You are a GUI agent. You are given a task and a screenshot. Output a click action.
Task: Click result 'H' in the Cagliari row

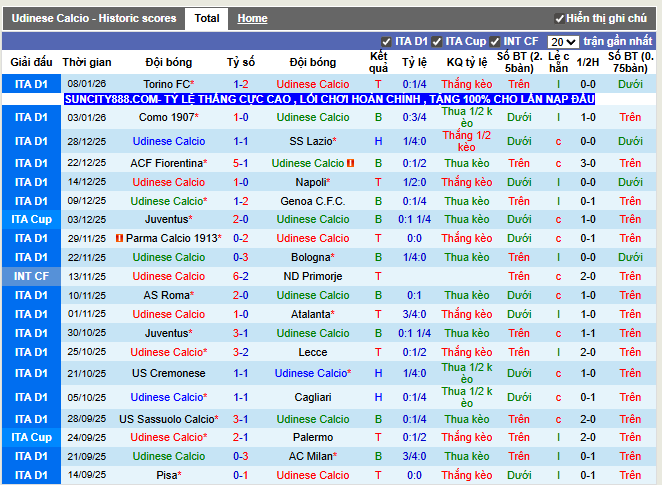[x=378, y=397]
